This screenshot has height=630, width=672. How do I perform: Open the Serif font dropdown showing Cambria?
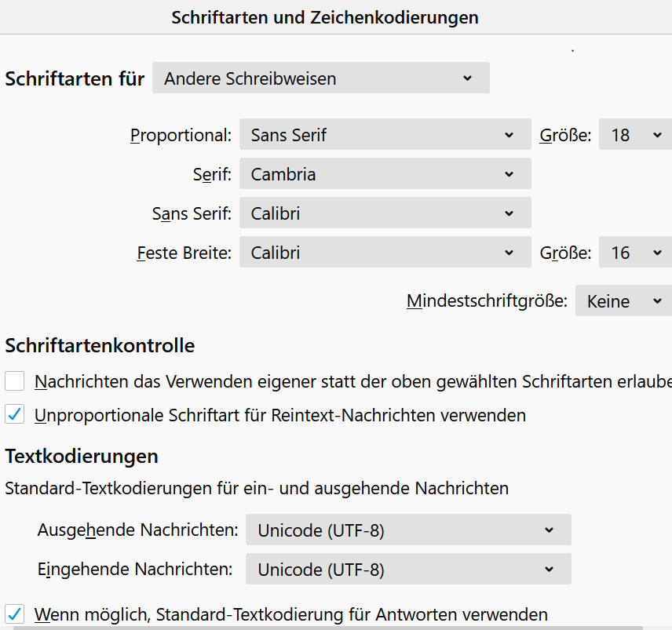385,174
